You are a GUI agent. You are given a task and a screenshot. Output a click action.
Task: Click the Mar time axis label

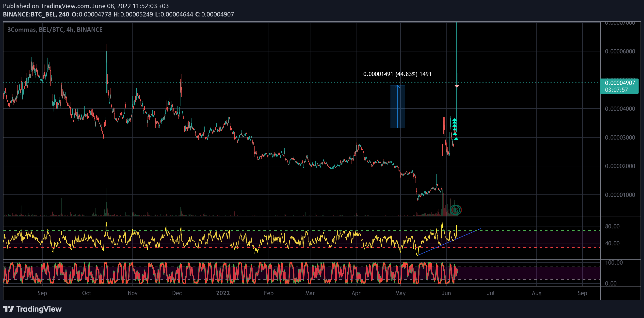pos(310,293)
